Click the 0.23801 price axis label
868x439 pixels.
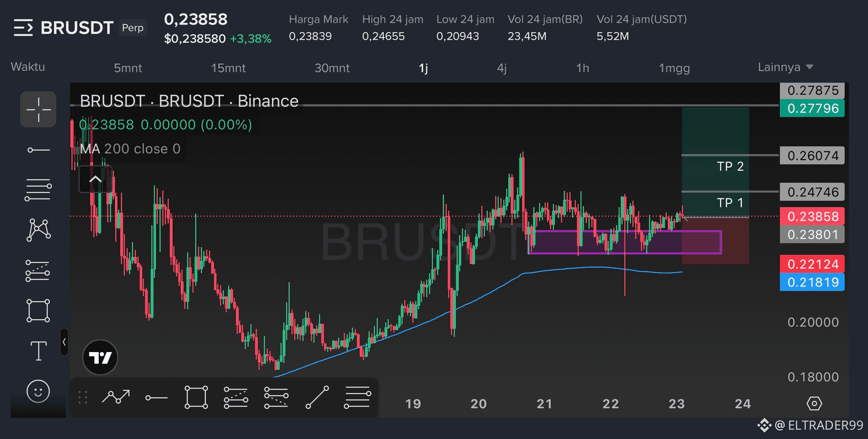[x=812, y=234]
